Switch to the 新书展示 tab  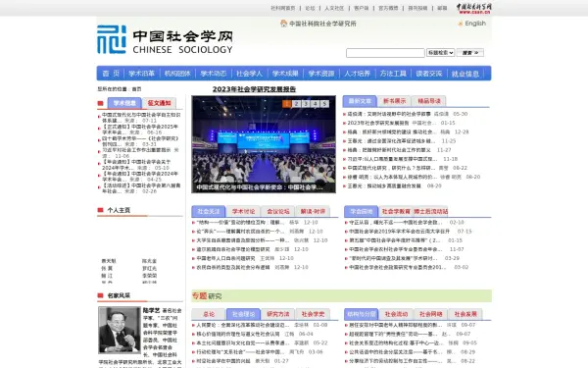point(394,101)
